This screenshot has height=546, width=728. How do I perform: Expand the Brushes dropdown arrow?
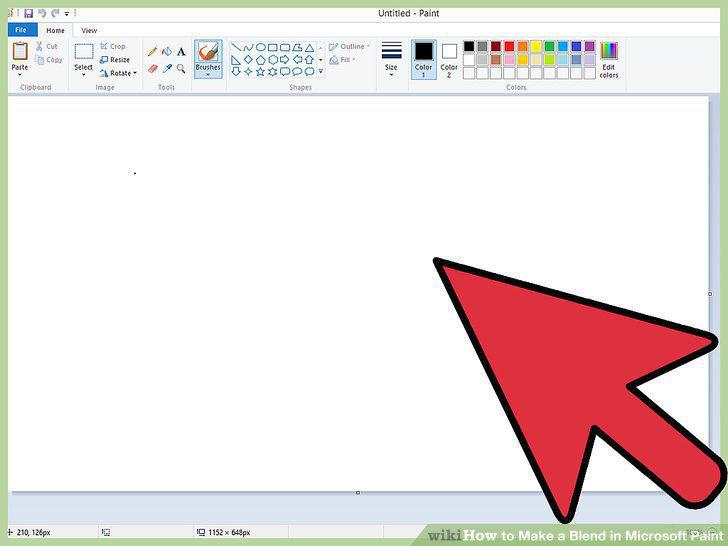[208, 75]
